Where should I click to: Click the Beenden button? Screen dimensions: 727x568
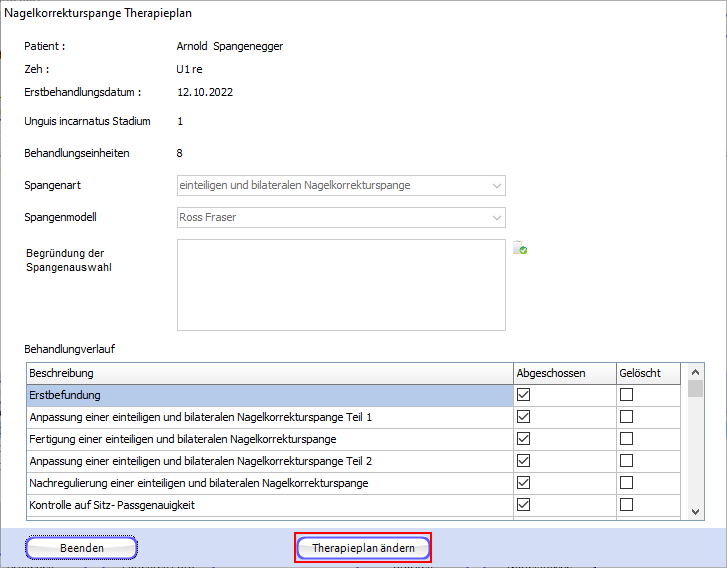(81, 548)
